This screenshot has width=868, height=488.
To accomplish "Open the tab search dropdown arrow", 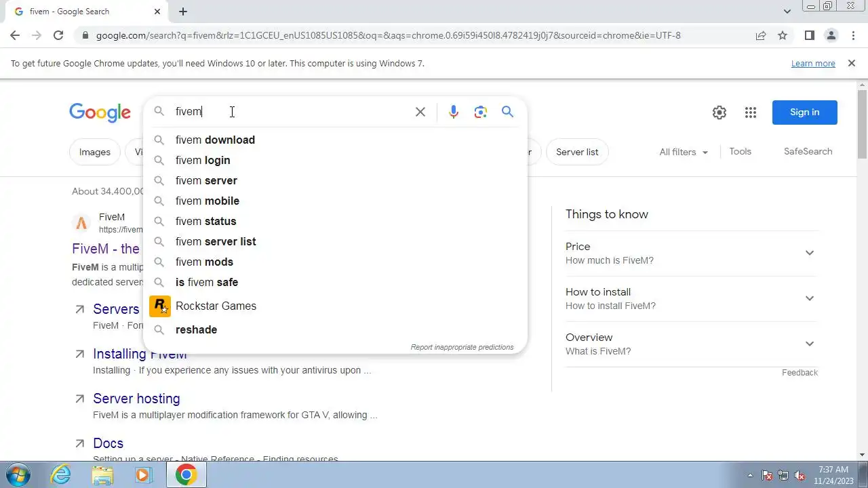I will pyautogui.click(x=787, y=12).
